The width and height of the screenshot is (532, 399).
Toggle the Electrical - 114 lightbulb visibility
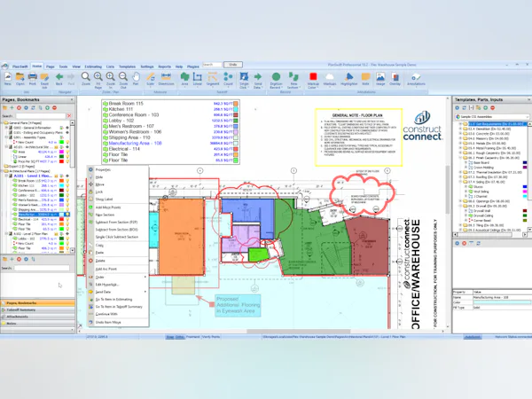pos(67,219)
